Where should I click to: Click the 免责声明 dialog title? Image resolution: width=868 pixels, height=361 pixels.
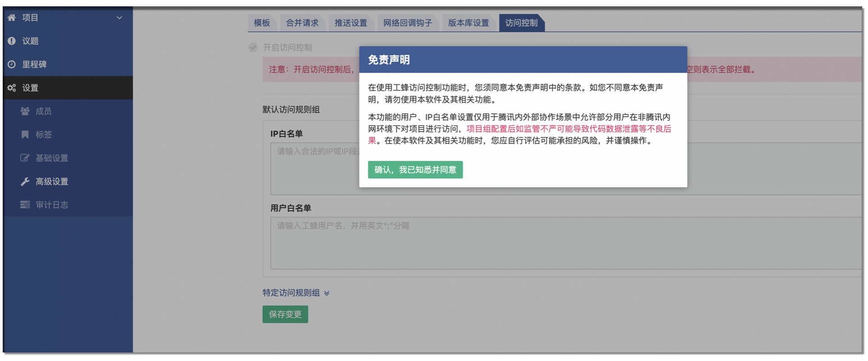pyautogui.click(x=389, y=60)
